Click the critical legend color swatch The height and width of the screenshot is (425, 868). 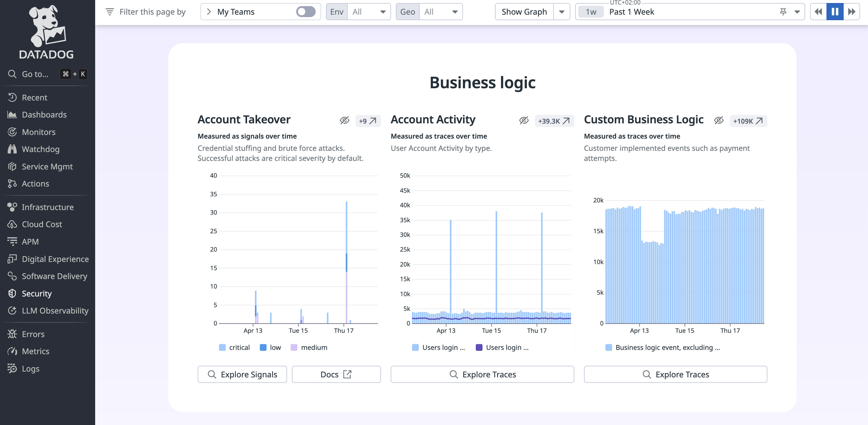click(x=222, y=347)
